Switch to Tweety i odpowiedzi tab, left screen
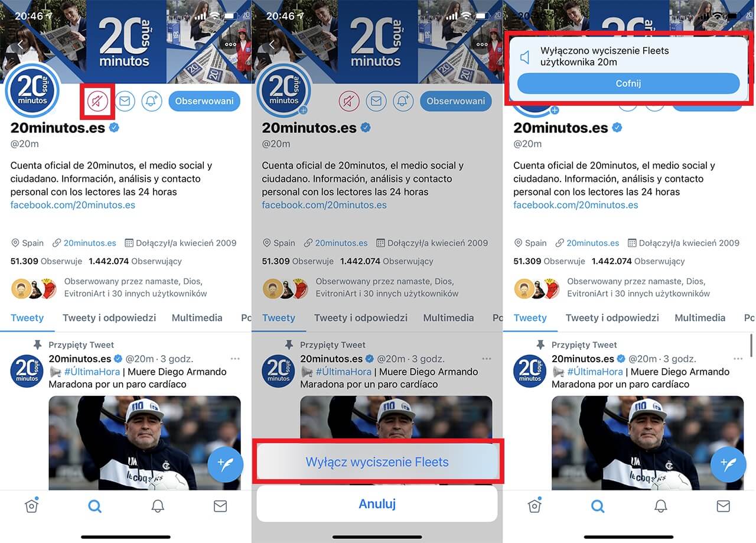Viewport: 756px width, 543px height. pos(109,317)
